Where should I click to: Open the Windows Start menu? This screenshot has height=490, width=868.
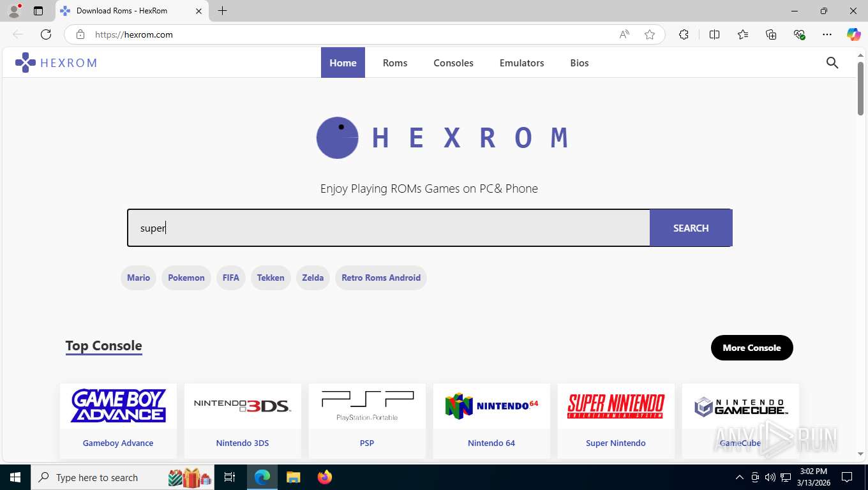[x=15, y=477]
